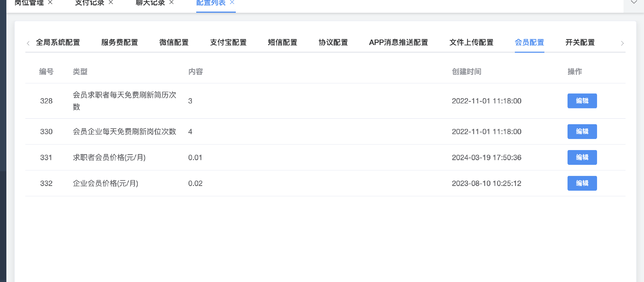Edit 会员企业每天免费刷新岗位次数 entry

pos(582,132)
